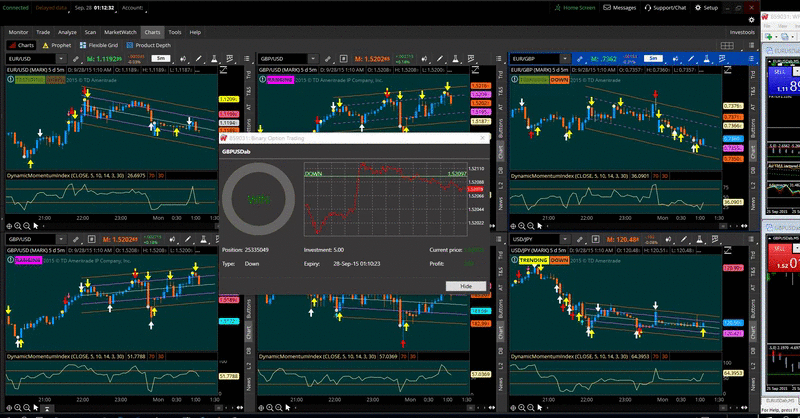Open the Flexible Grid sub-tab
Image resolution: width=800 pixels, height=418 pixels.
[x=98, y=45]
